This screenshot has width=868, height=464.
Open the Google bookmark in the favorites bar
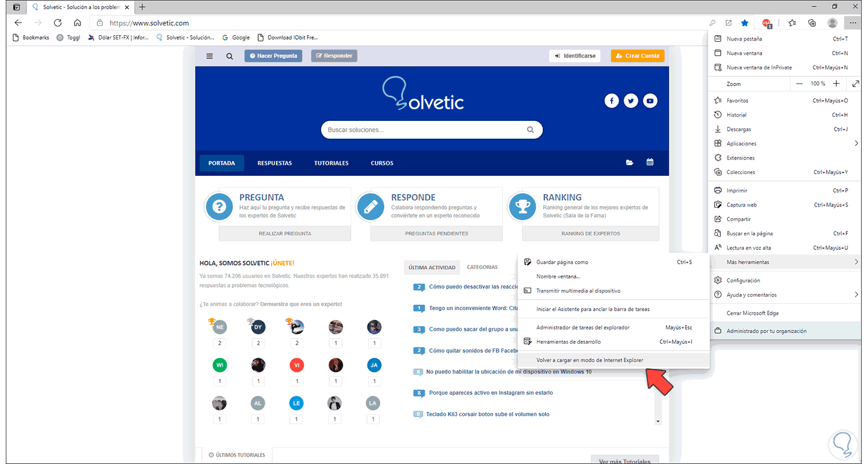[236, 38]
